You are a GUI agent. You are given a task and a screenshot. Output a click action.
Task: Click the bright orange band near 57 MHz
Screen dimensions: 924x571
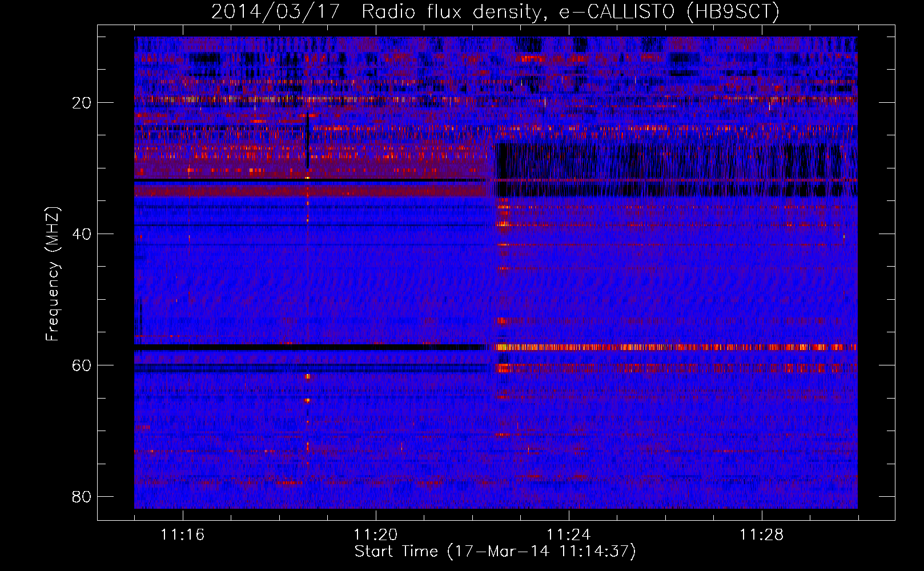(x=676, y=347)
